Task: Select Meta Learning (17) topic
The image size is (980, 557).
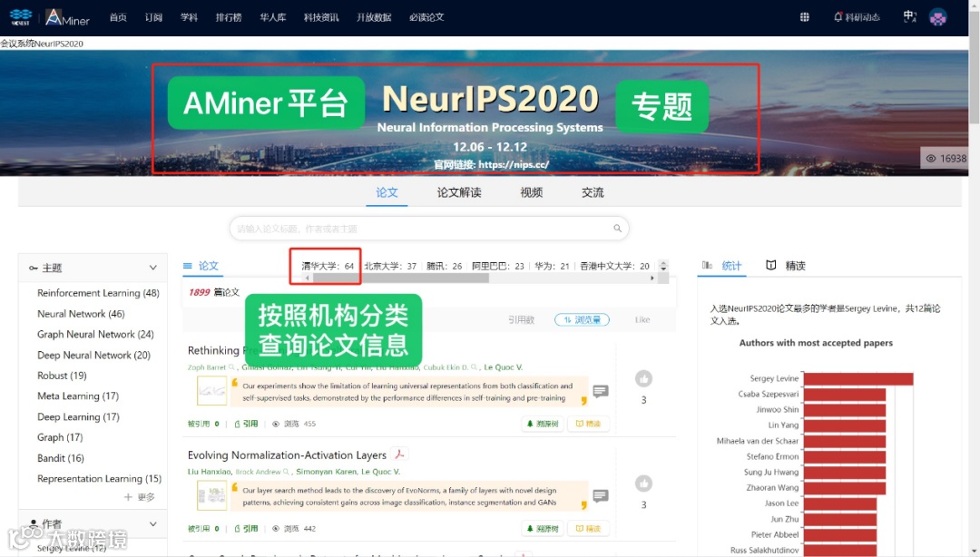Action: point(77,396)
